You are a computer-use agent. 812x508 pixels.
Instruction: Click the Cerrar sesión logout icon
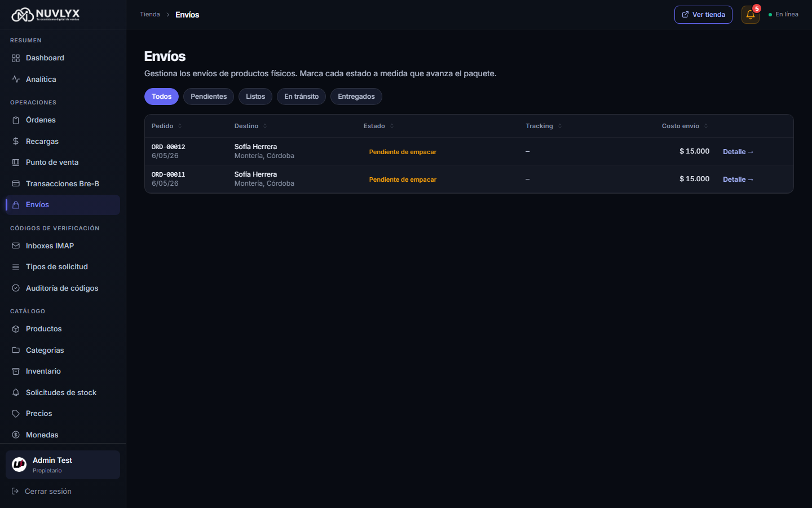(x=15, y=492)
